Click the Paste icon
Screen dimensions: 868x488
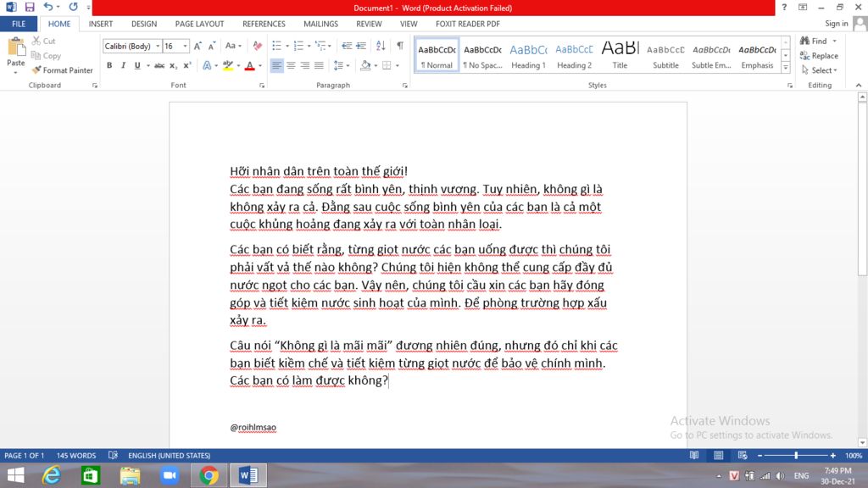point(16,48)
